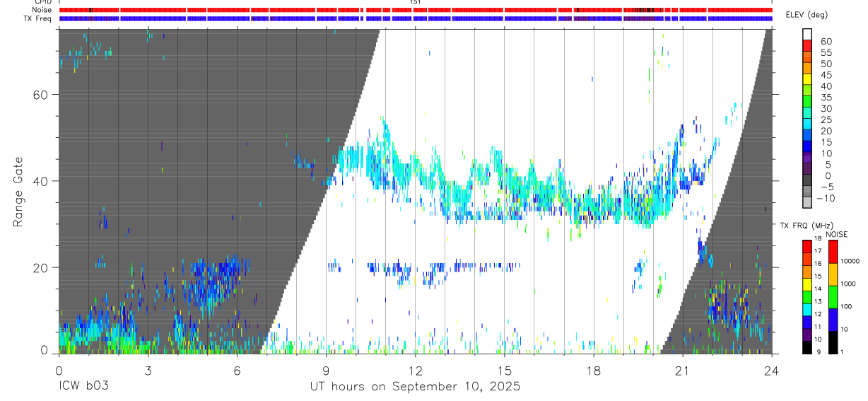Click the 18 tick on the UT hours axis
868x401 pixels.
(x=594, y=370)
